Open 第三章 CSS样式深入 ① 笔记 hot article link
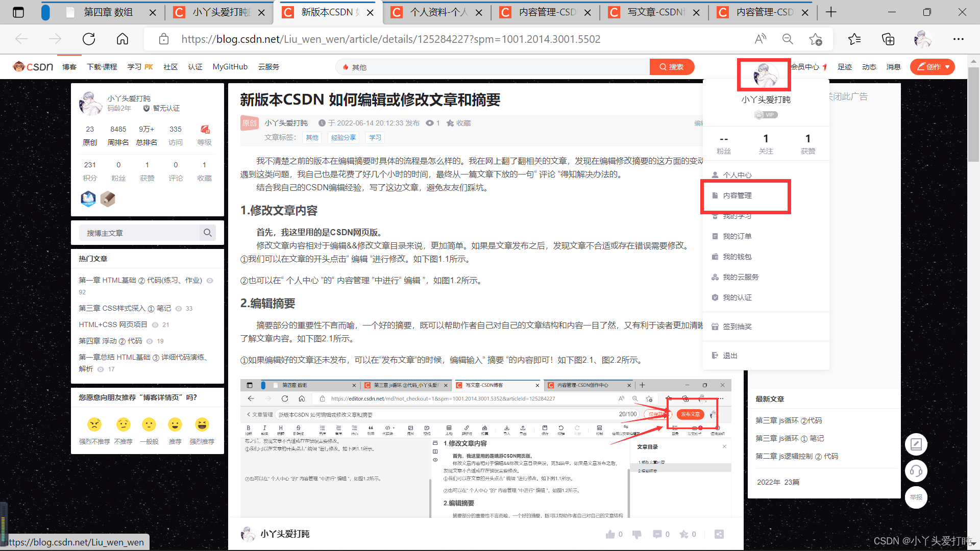 tap(125, 308)
